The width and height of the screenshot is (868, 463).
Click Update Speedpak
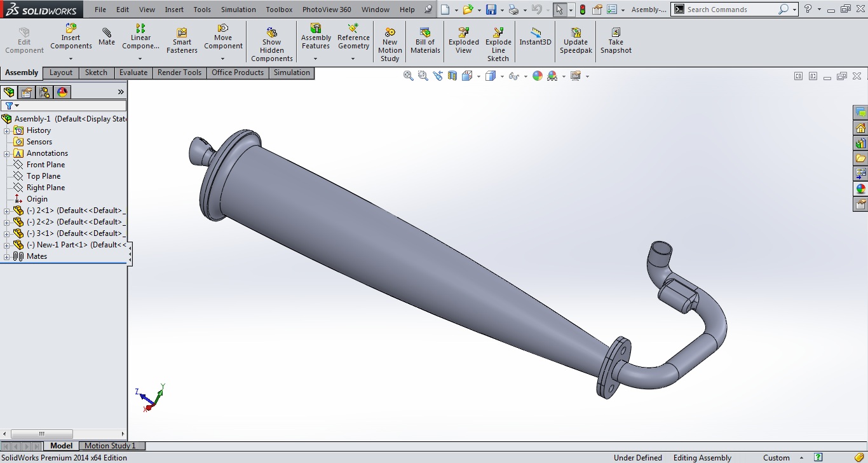576,41
